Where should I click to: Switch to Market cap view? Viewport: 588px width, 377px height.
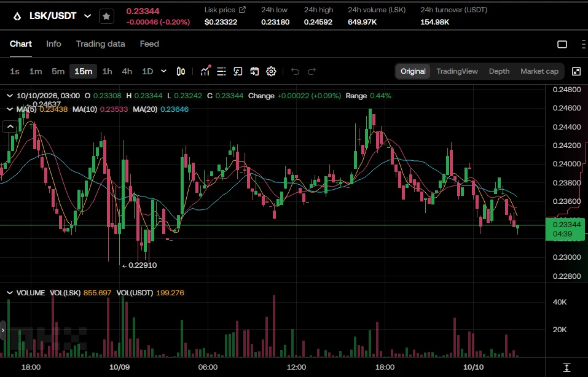tap(539, 71)
